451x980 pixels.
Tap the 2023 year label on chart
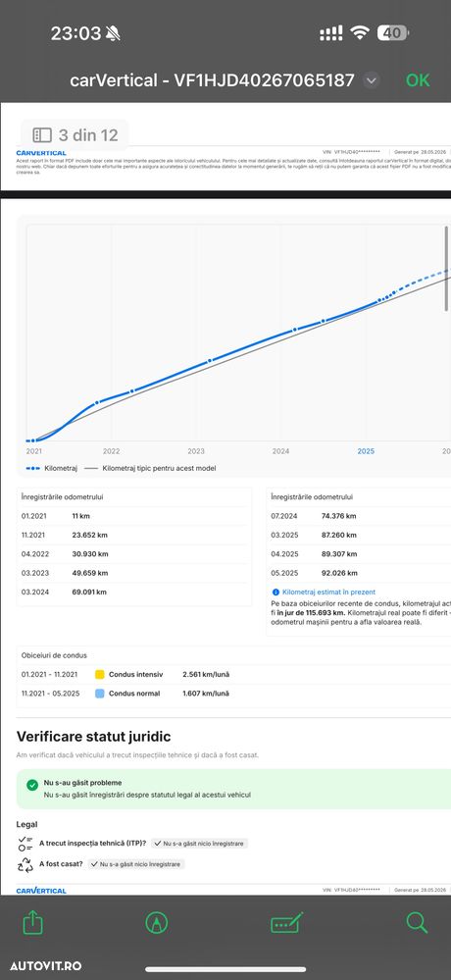tap(196, 451)
